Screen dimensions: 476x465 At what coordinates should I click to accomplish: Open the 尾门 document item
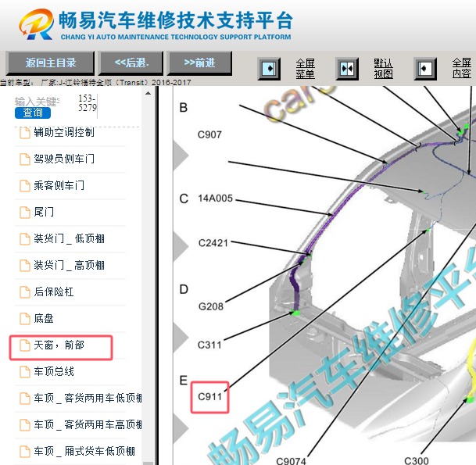[44, 212]
